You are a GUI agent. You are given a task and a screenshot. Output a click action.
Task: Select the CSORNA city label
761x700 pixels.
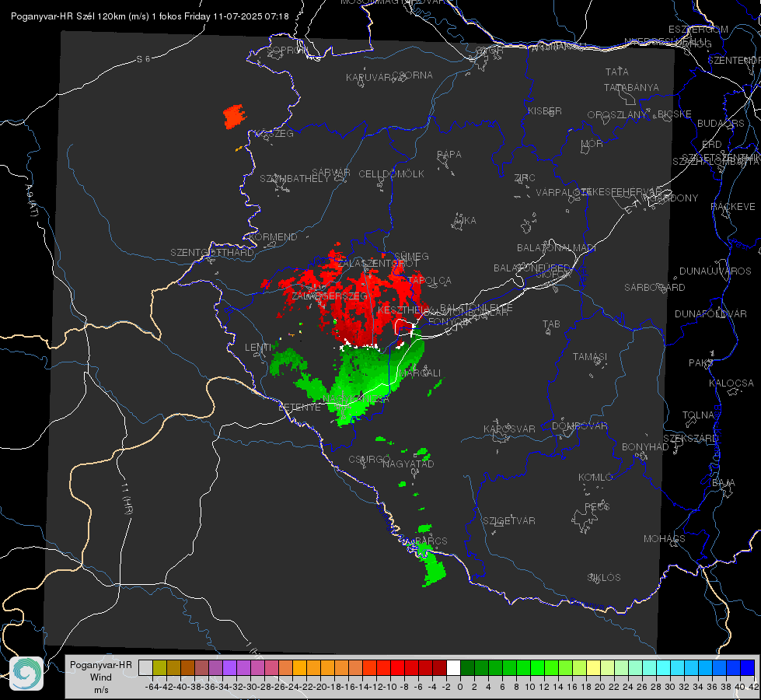(413, 75)
